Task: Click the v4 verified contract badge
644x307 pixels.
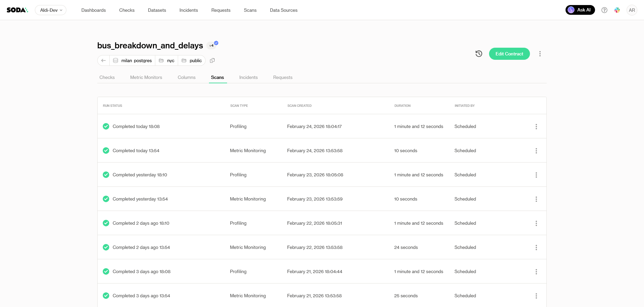Action: (212, 45)
